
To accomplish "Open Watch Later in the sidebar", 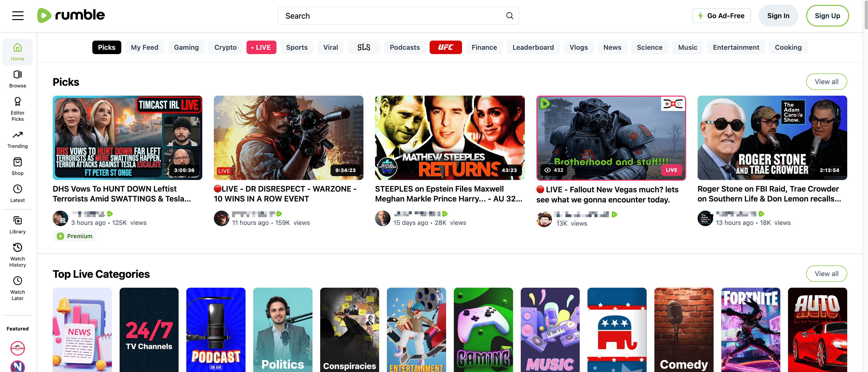I will click(18, 288).
